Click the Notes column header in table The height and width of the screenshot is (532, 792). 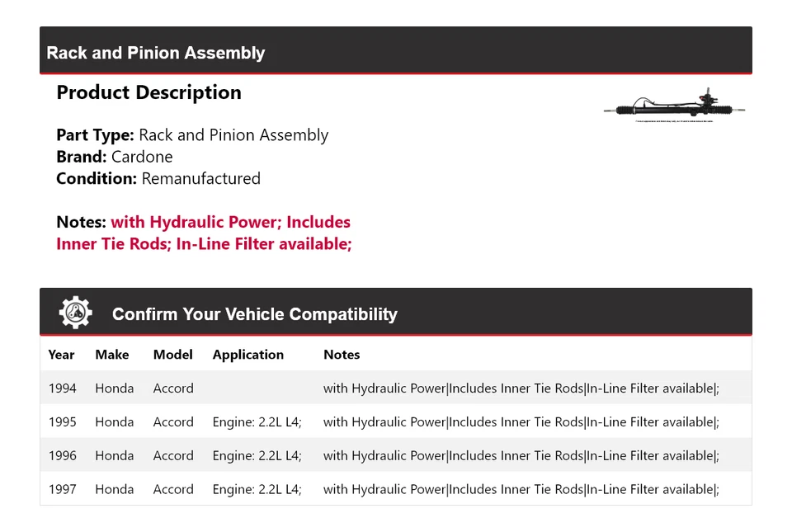click(x=342, y=355)
